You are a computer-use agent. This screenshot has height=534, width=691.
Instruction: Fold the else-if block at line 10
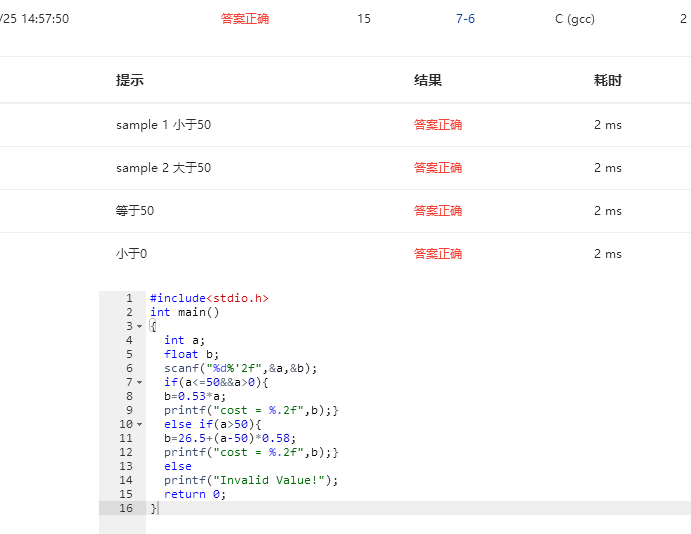click(139, 424)
